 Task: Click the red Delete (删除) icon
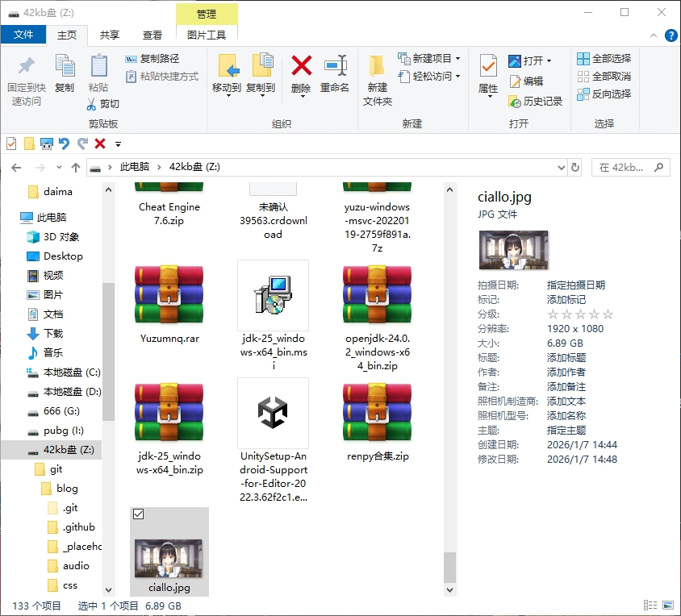302,65
